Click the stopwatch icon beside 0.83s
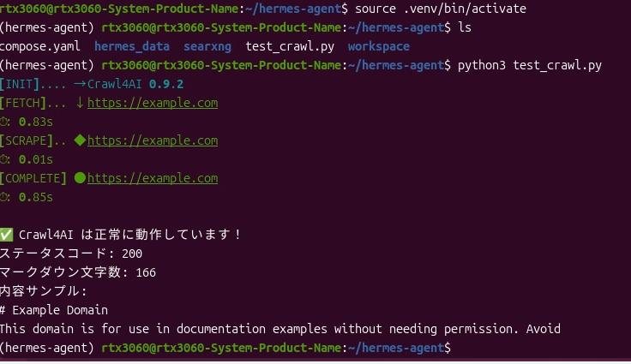631x364 pixels. click(x=5, y=122)
